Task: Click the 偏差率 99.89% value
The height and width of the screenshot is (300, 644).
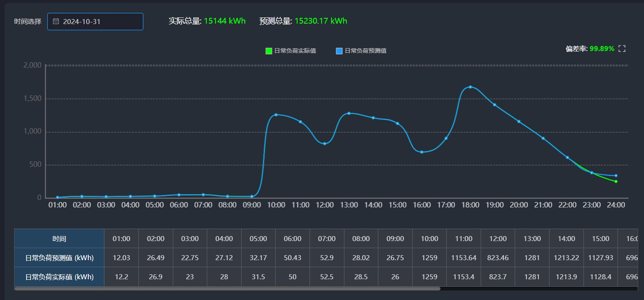Action: click(x=602, y=49)
